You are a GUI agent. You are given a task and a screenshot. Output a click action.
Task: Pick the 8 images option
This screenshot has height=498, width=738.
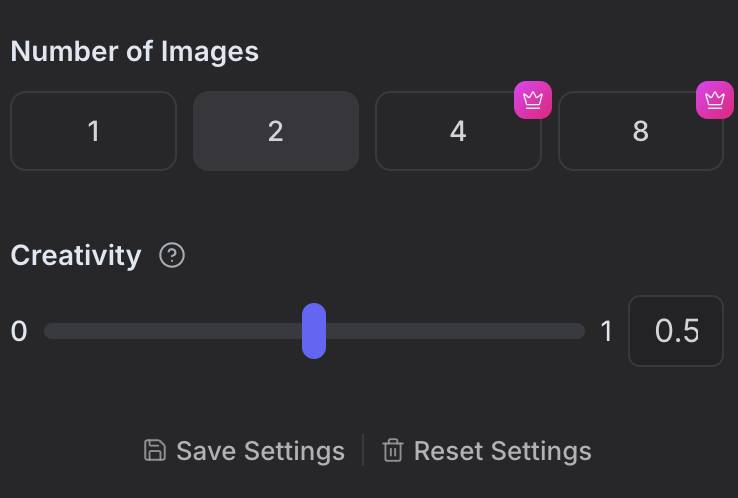click(x=640, y=131)
